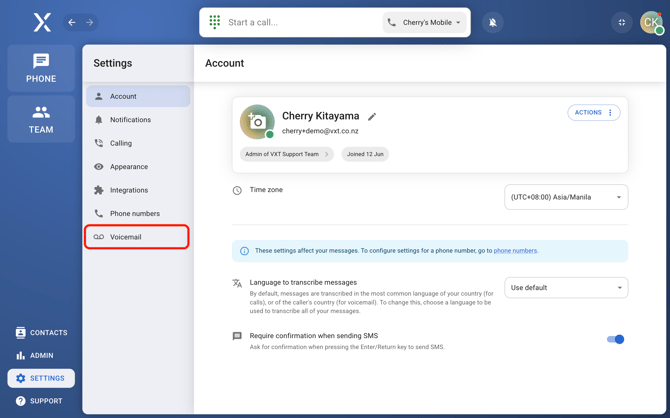Open Admin of VXT Support Team chip
This screenshot has height=418, width=670.
point(286,154)
